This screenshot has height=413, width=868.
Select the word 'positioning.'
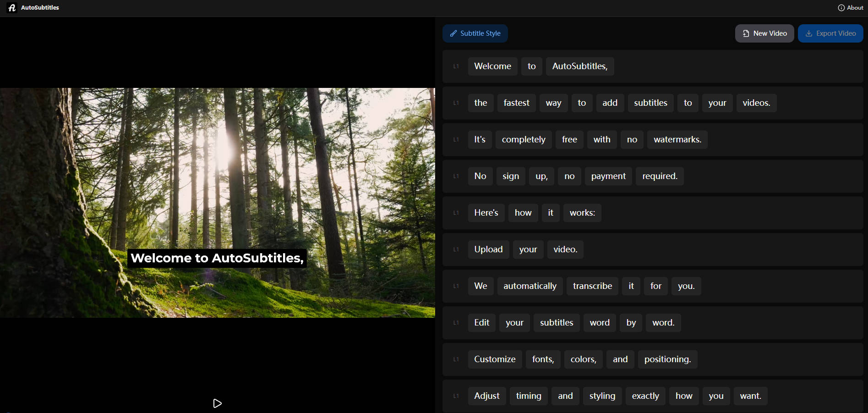pyautogui.click(x=667, y=359)
